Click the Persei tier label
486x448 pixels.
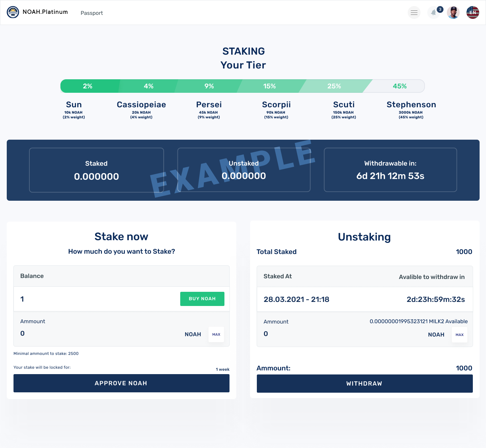coord(209,105)
